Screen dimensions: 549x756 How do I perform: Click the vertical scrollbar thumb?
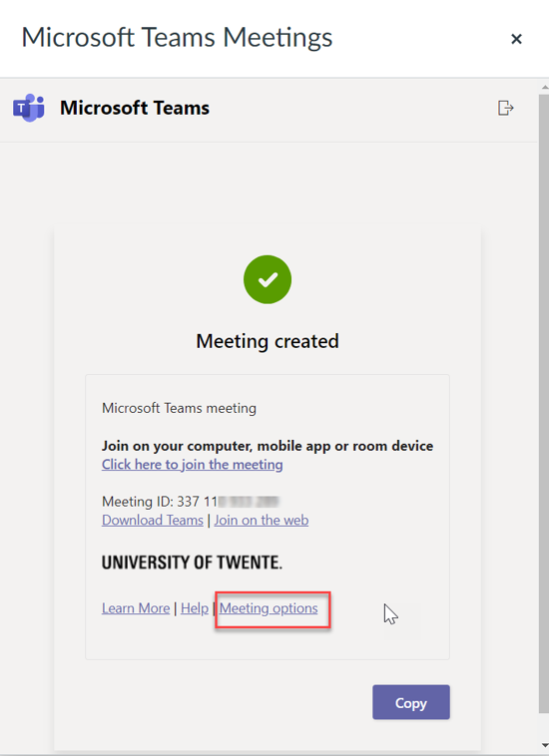click(x=544, y=403)
